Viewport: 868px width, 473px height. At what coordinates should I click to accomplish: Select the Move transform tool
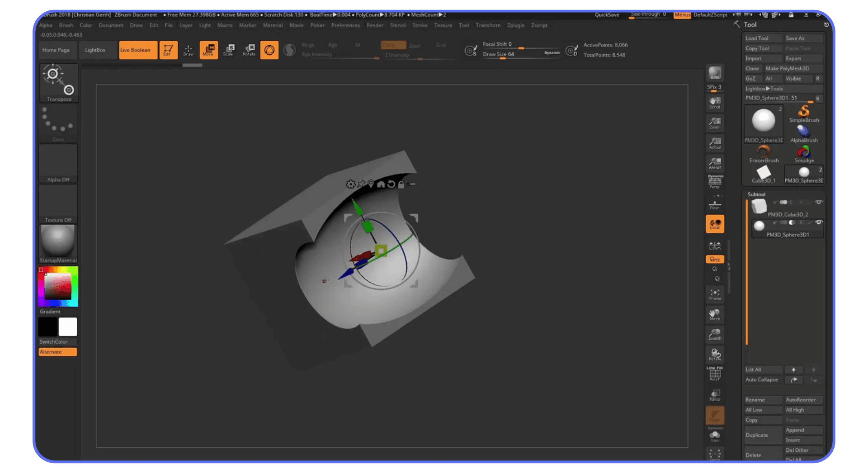point(208,50)
